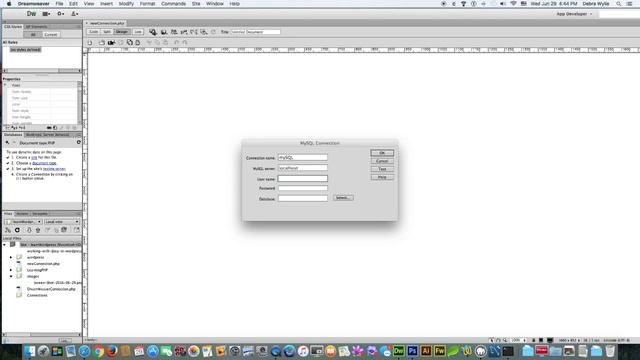The image size is (640, 360).
Task: Click the refresh icon in Databases panel
Action: [78, 142]
